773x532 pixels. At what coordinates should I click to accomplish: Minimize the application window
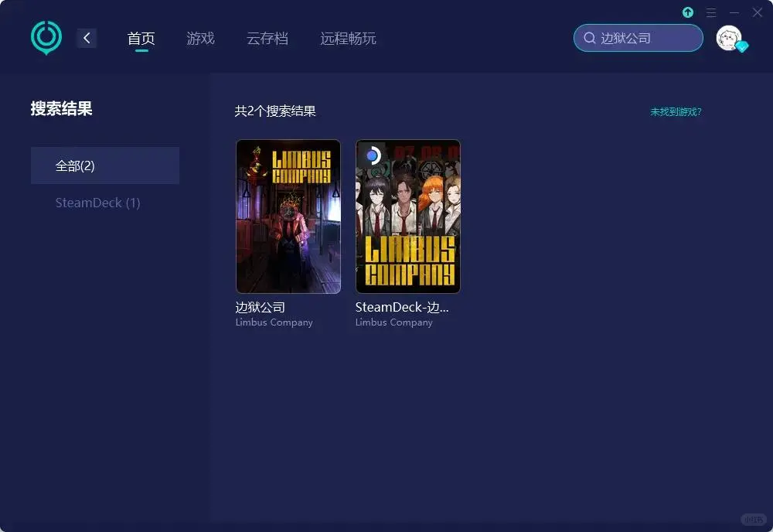[x=733, y=12]
